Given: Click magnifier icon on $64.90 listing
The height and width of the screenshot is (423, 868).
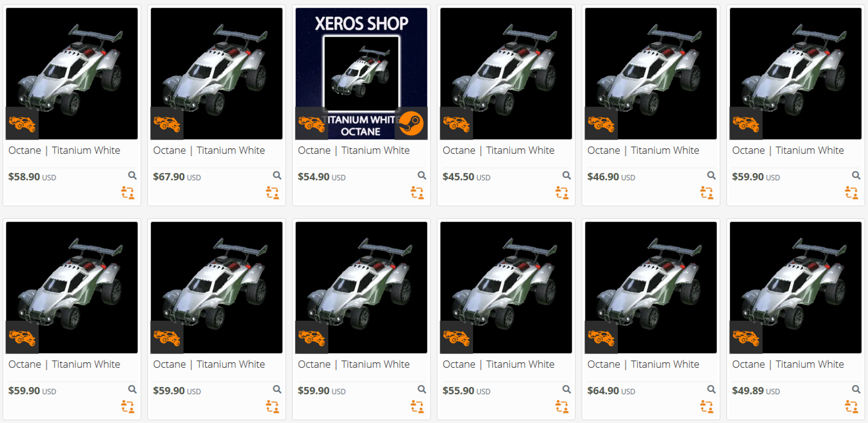Looking at the screenshot, I should 711,389.
